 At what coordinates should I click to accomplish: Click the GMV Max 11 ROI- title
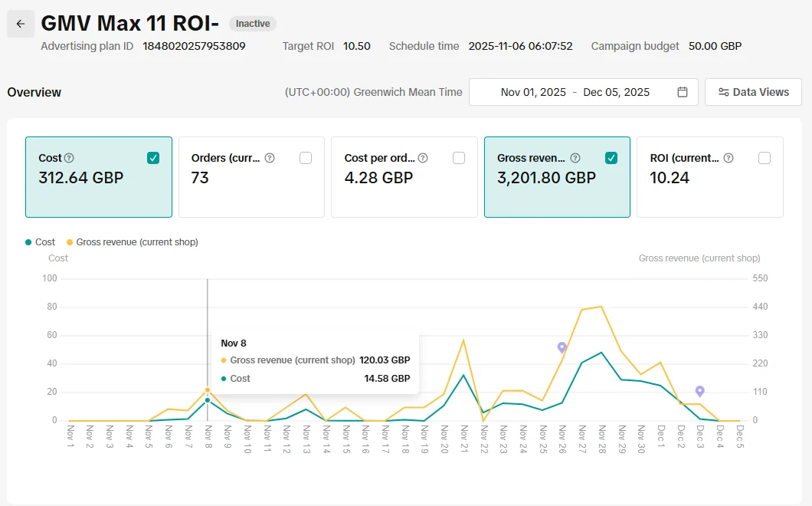tap(130, 24)
